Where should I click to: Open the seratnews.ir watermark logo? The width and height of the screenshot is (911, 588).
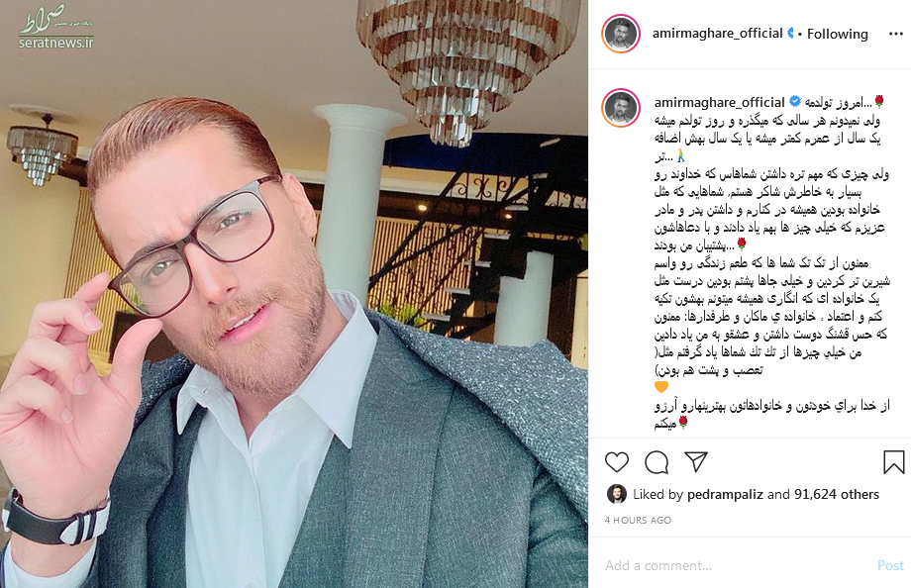coord(55,28)
